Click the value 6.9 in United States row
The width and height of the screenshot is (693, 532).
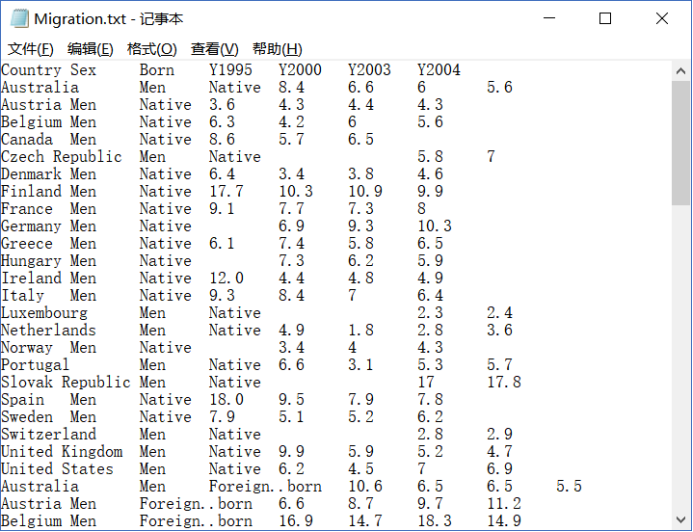tap(499, 469)
